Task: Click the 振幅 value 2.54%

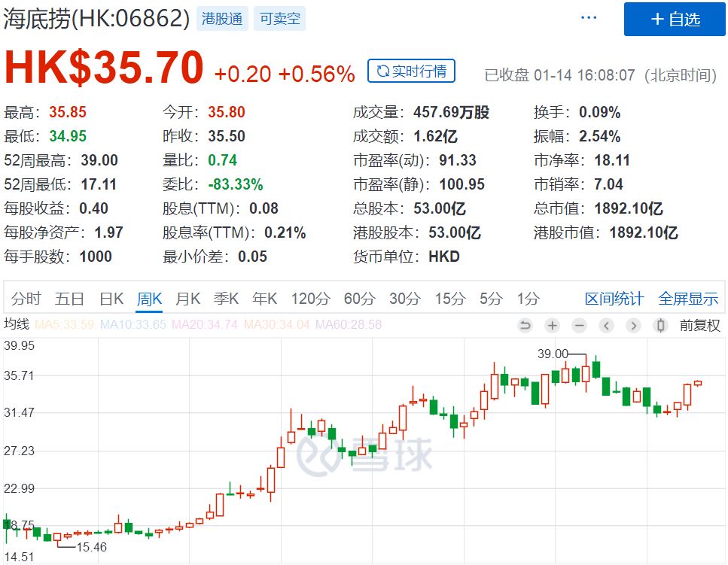Action: (x=599, y=136)
